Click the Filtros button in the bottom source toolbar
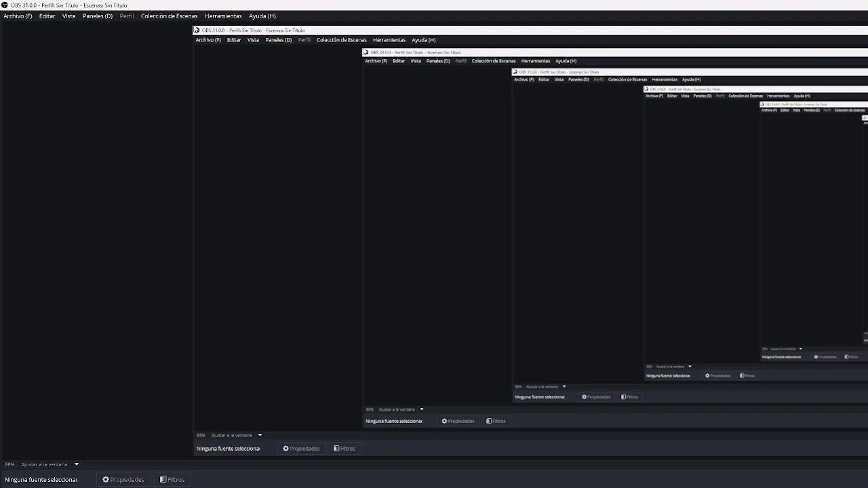The height and width of the screenshot is (488, 868). (x=172, y=480)
